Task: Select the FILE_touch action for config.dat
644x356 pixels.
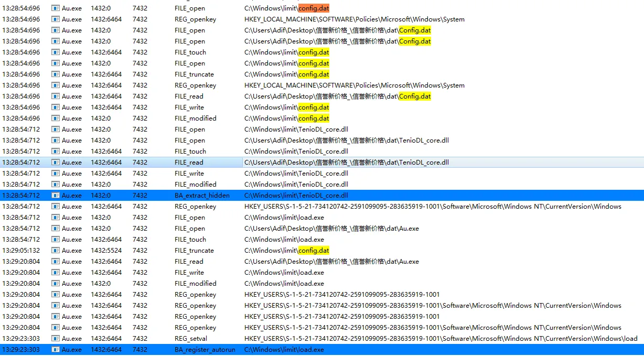Action: [190, 52]
